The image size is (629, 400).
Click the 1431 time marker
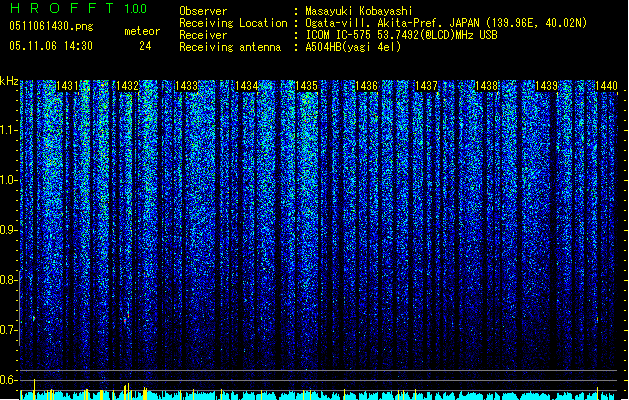(67, 86)
